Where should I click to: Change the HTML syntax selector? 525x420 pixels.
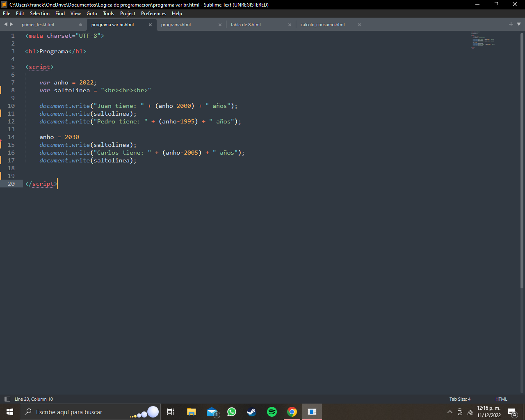pyautogui.click(x=501, y=399)
